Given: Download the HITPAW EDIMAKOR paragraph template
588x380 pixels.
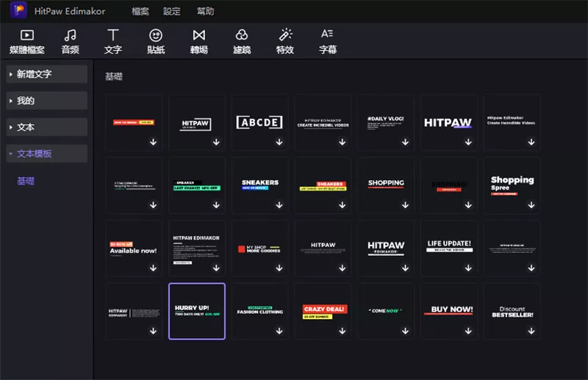Looking at the screenshot, I should [x=216, y=268].
